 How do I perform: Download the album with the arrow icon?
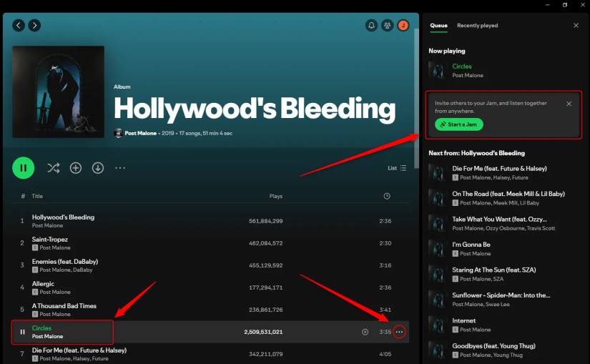tap(98, 168)
